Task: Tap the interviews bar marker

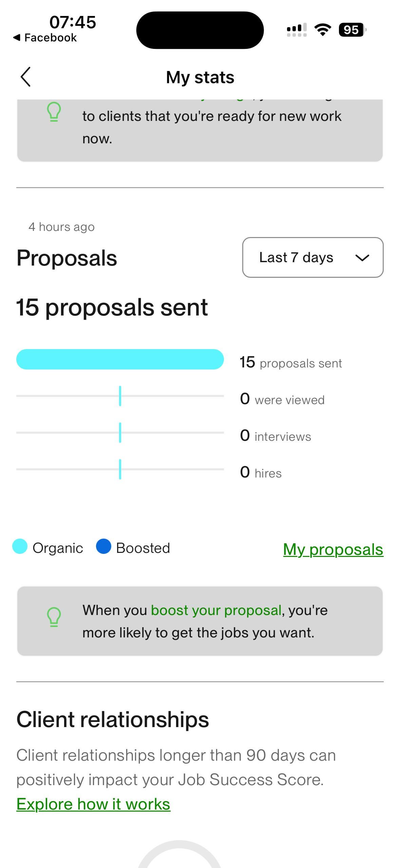Action: point(120,433)
